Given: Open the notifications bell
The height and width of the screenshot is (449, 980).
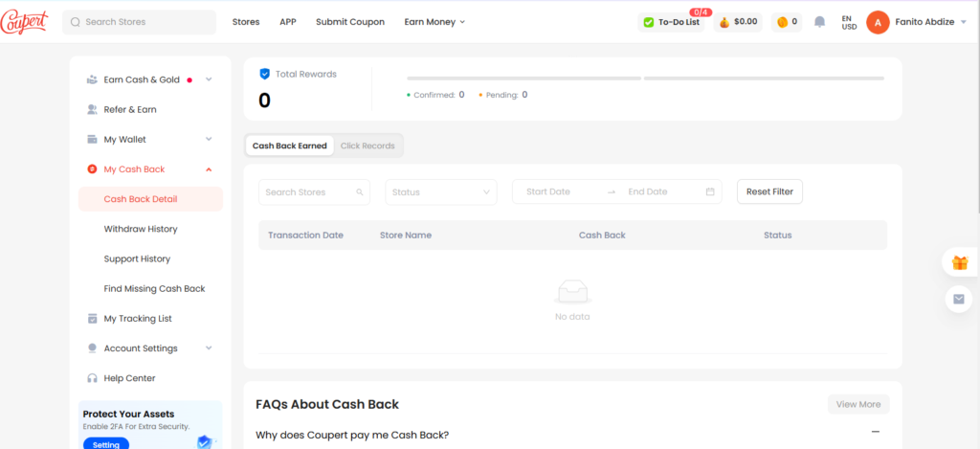Looking at the screenshot, I should click(x=819, y=22).
